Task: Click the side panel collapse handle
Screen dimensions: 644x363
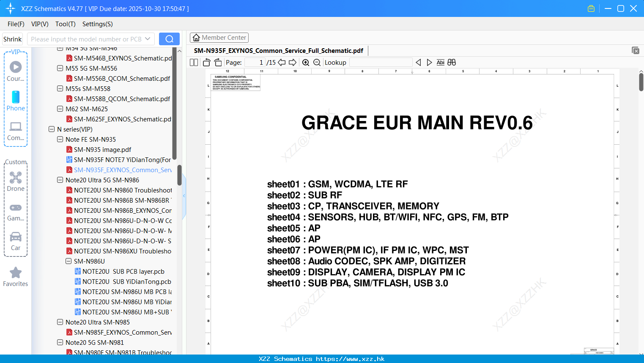Action: coord(184,196)
